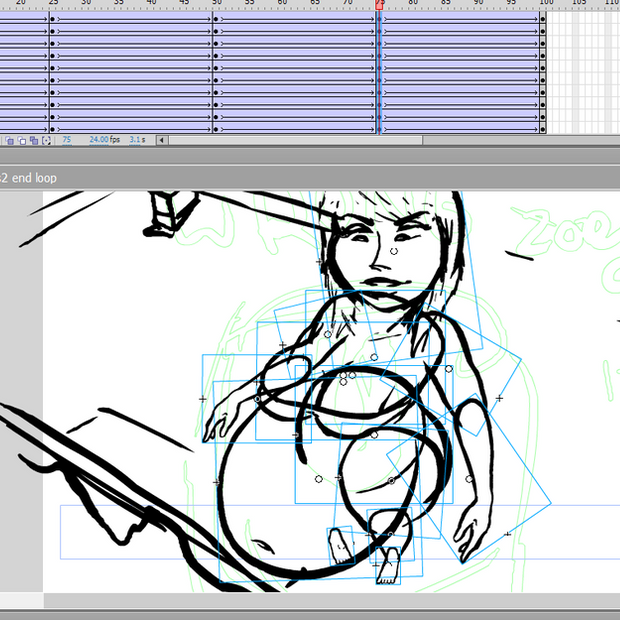
Task: Click the '2 end loop' scene label
Action: [28, 178]
